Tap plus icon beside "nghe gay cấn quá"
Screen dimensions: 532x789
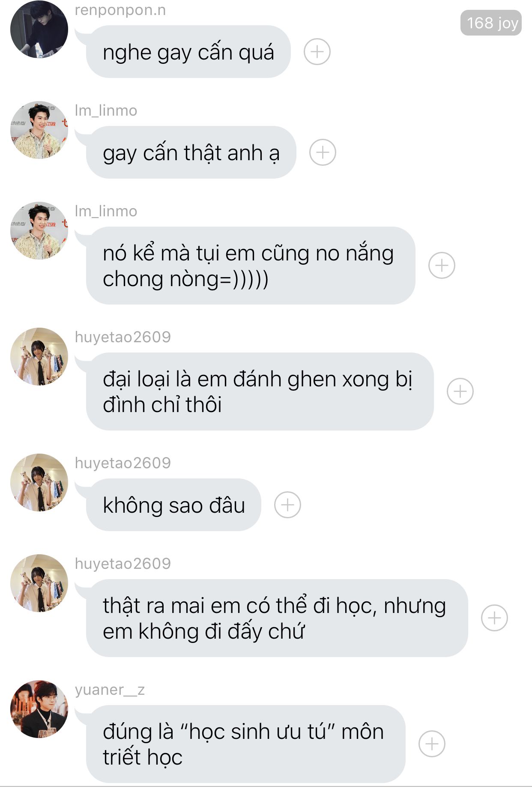(x=317, y=52)
